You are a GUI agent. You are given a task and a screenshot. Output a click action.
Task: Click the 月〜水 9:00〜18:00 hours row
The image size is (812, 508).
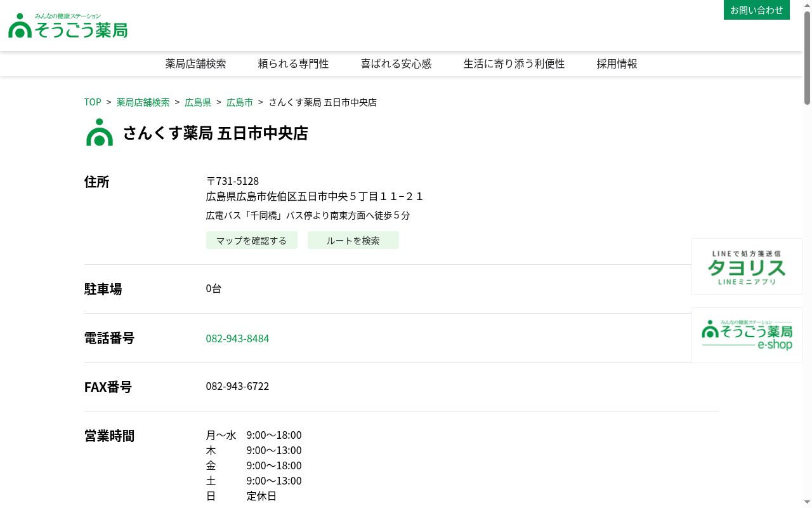[x=254, y=435]
